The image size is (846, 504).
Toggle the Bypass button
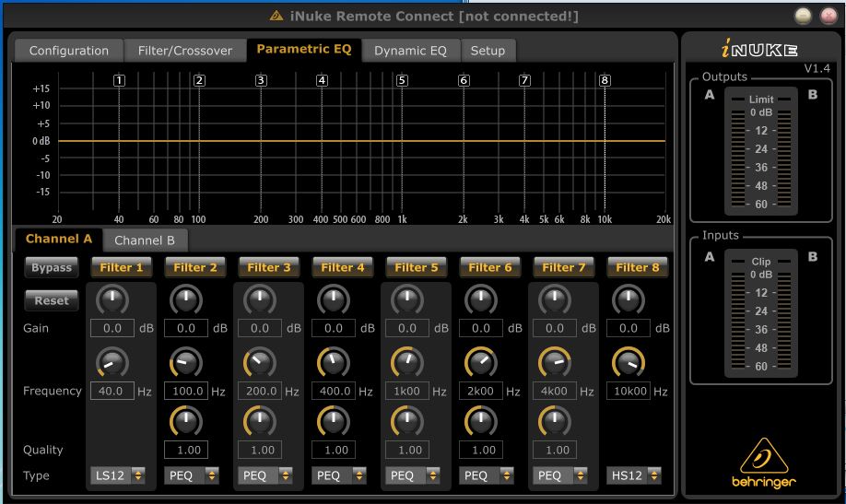click(52, 268)
